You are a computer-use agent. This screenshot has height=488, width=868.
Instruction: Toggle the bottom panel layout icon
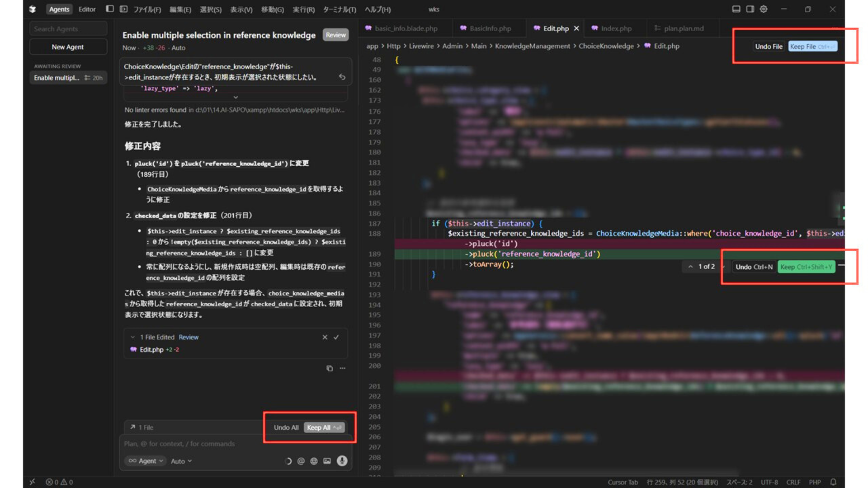pyautogui.click(x=736, y=9)
